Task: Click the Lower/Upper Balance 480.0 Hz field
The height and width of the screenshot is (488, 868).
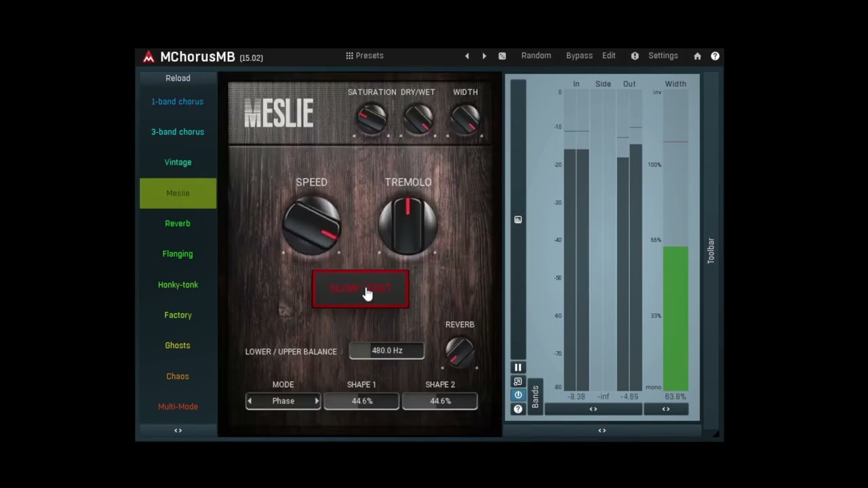Action: (387, 350)
